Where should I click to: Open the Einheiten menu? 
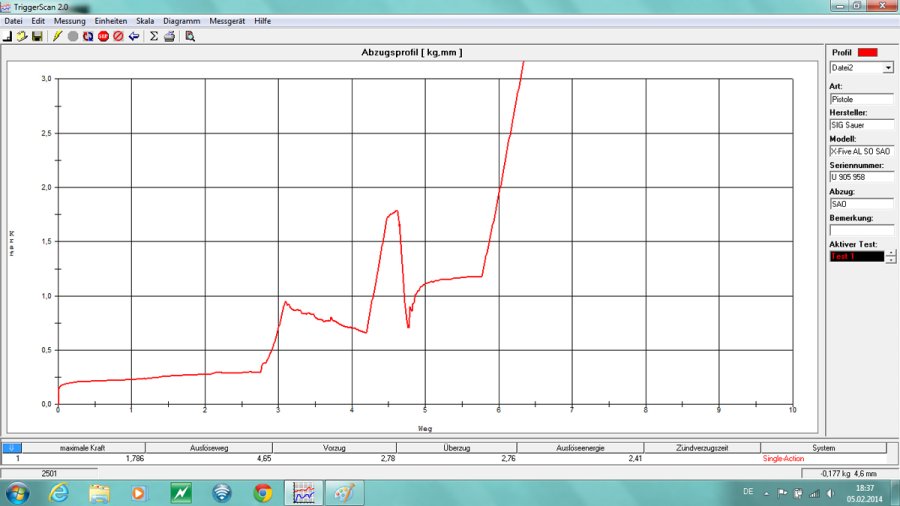click(111, 20)
